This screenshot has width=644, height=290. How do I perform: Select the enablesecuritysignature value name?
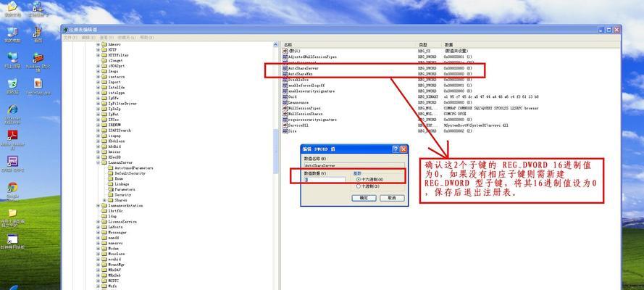tap(311, 91)
